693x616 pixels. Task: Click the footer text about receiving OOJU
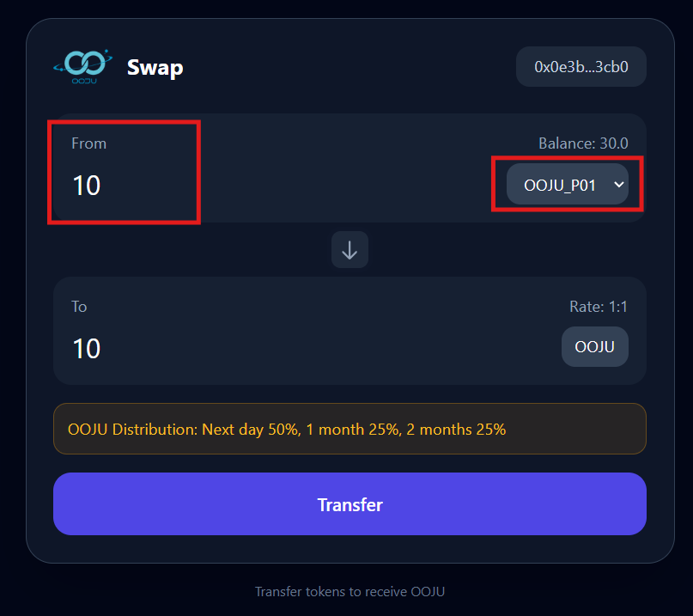tap(350, 592)
